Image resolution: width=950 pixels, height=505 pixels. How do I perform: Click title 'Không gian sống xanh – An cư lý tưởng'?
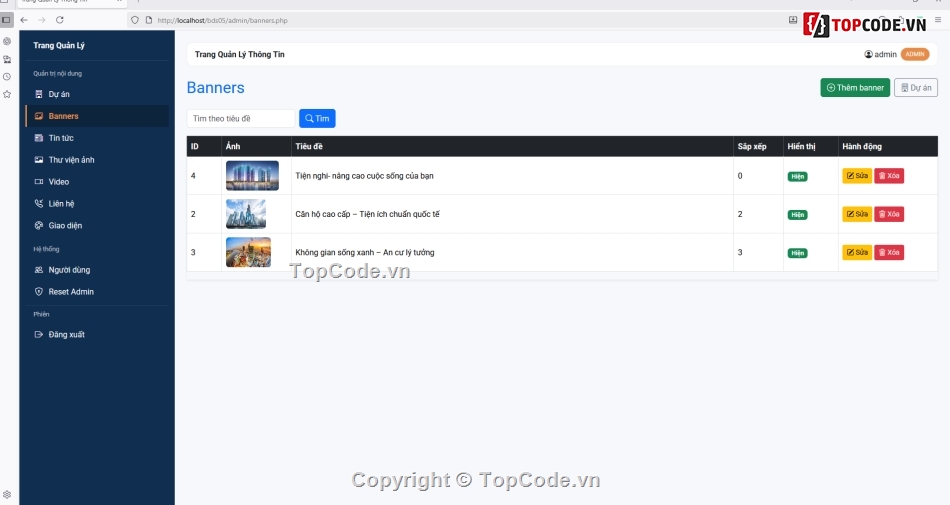(x=365, y=252)
